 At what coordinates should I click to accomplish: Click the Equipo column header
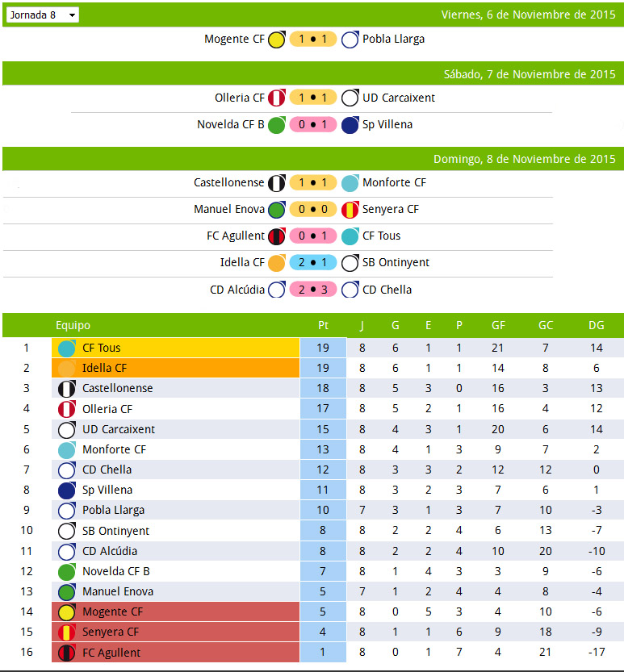point(73,326)
